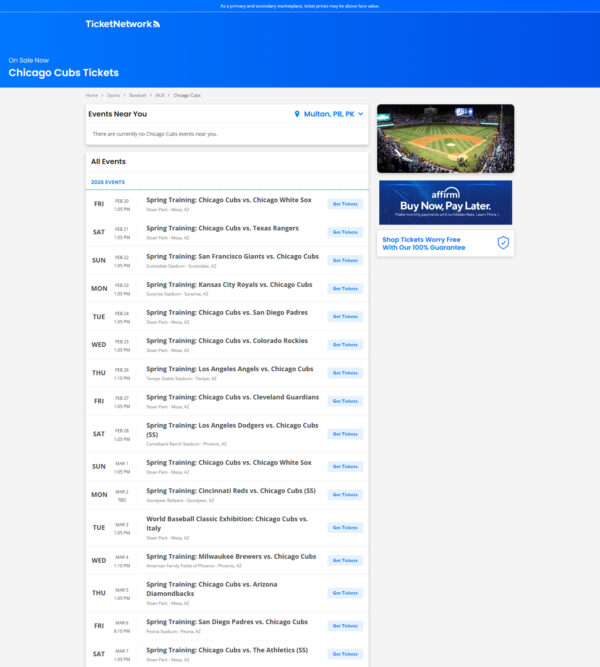Click the Affirm Buy Now, Pay Later banner
Screen dimensions: 600x667
pyautogui.click(x=446, y=202)
